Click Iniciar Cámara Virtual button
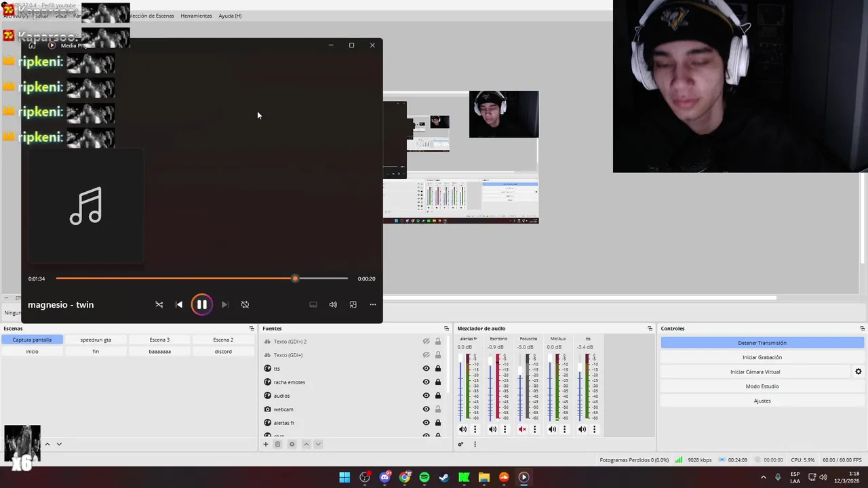 (755, 372)
